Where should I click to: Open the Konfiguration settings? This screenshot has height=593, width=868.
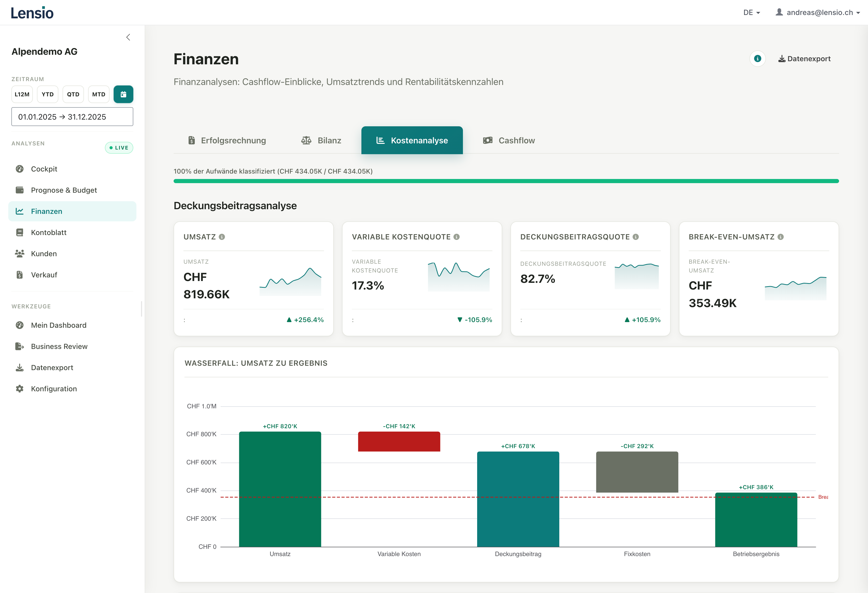click(54, 388)
